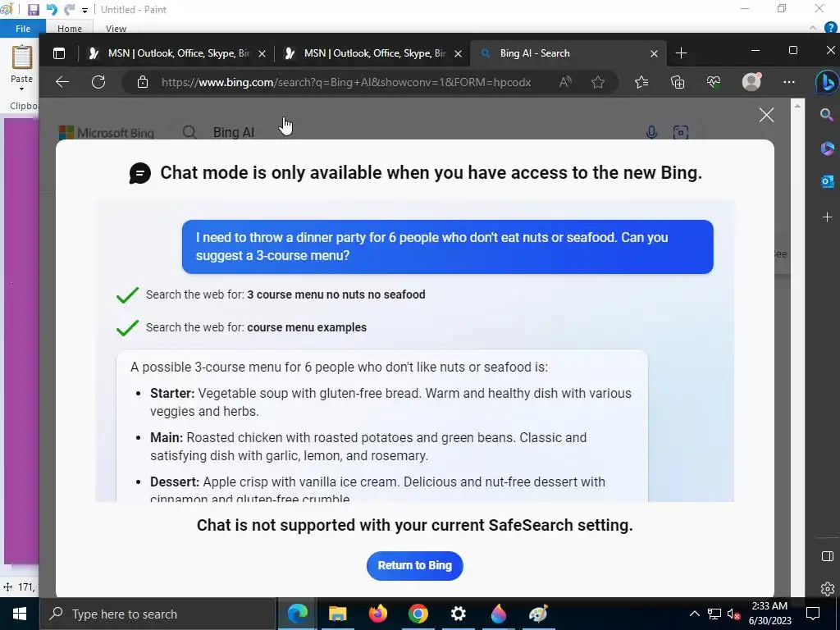Screen dimensions: 840x630
Task: Switch to Paint View tab
Action: [116, 29]
